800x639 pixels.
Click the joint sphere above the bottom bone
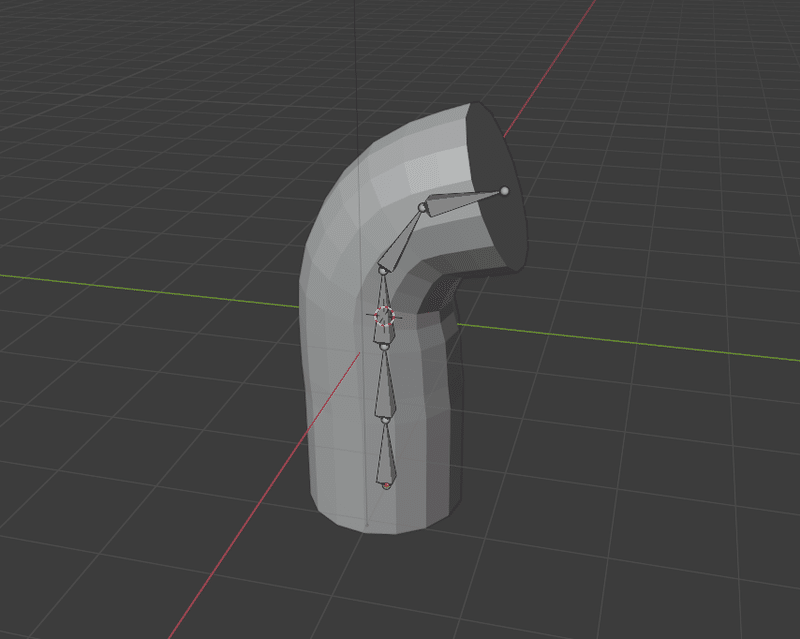(385, 420)
